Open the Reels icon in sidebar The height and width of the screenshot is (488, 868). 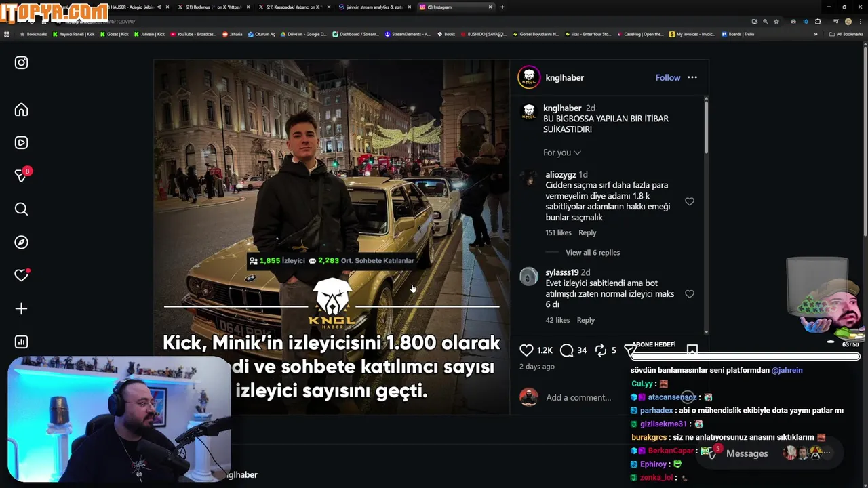pyautogui.click(x=21, y=143)
